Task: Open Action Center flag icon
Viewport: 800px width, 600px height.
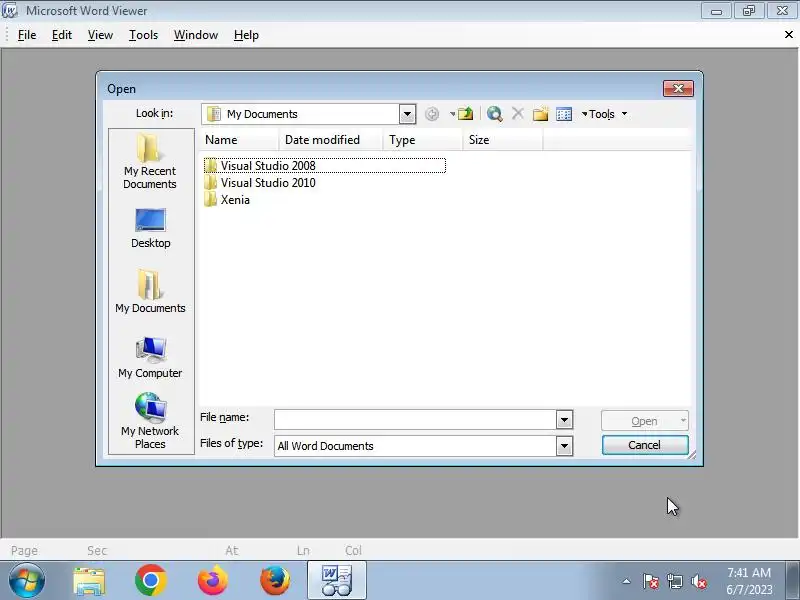Action: (650, 581)
